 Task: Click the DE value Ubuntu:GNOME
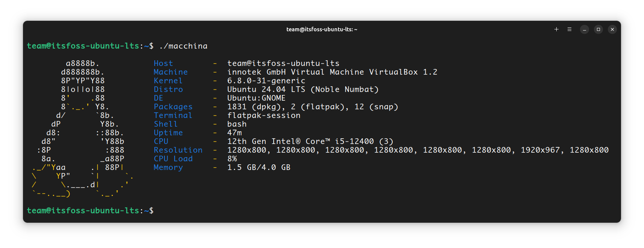[256, 98]
